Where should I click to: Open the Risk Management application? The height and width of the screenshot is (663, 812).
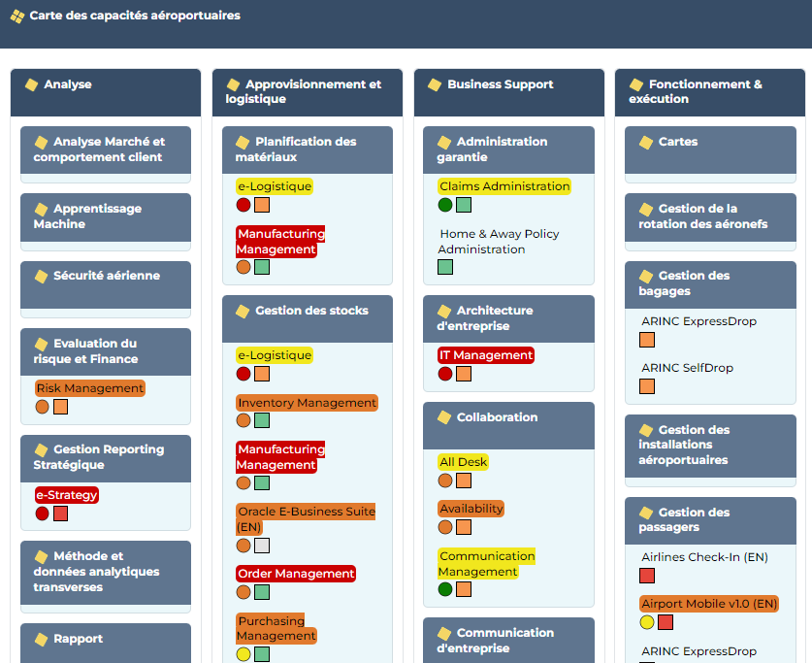90,388
